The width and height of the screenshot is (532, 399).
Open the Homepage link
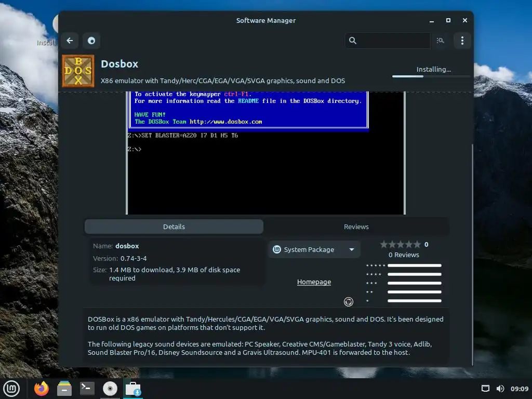click(x=314, y=282)
